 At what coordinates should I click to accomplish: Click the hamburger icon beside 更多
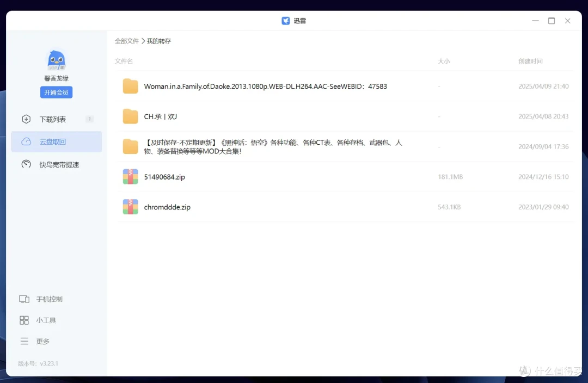[x=24, y=341]
